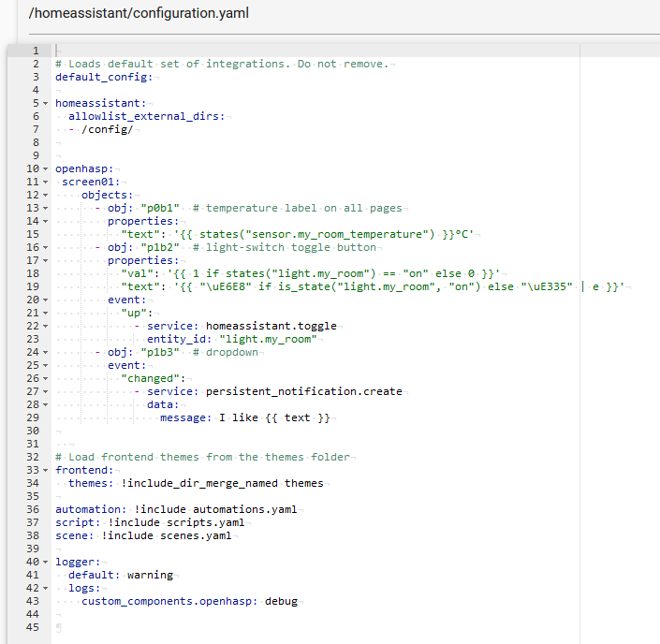The height and width of the screenshot is (644, 660).
Task: Collapse the obj "p1b3" dropdown block arrow
Action: 45,352
